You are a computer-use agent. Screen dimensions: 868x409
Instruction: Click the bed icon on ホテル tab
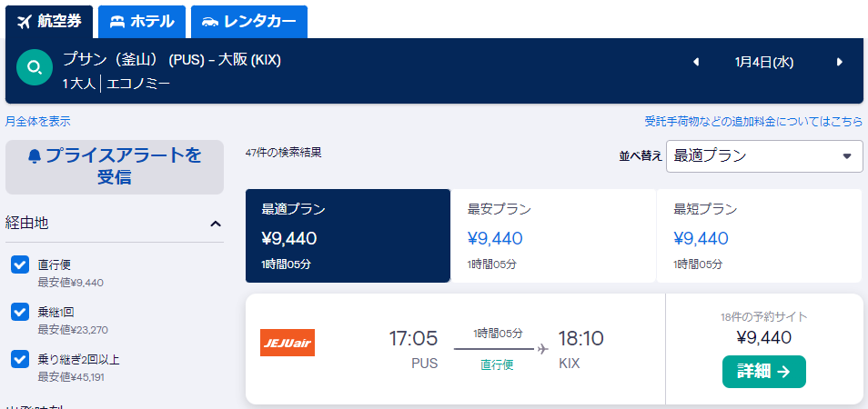click(x=116, y=22)
